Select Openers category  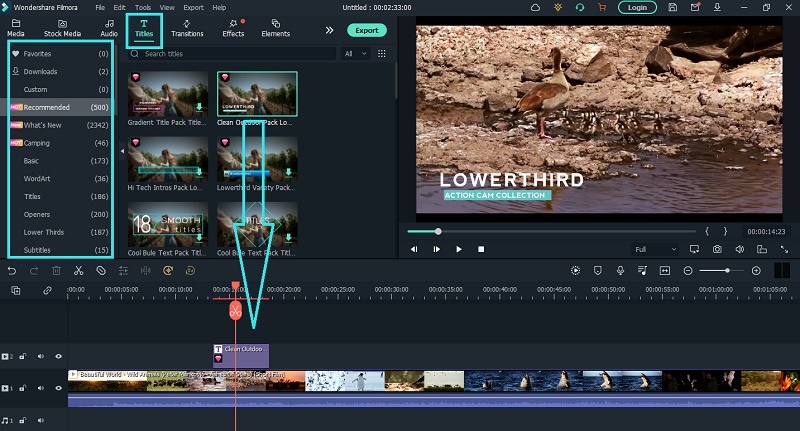click(x=60, y=214)
